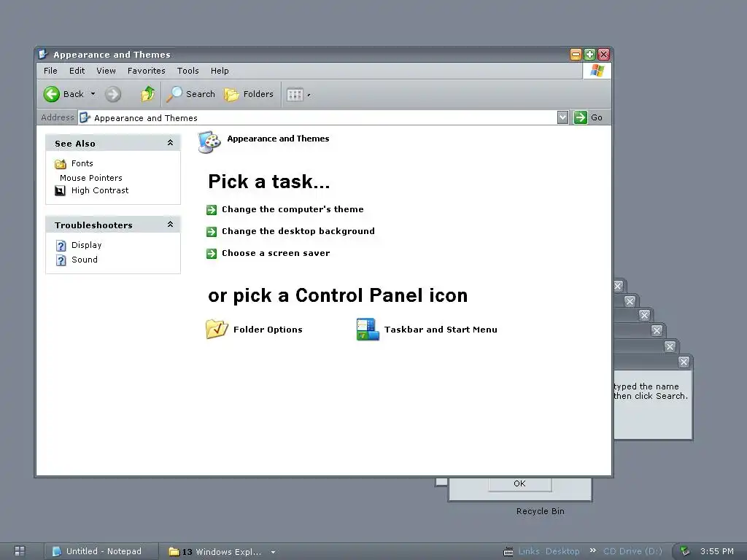
Task: Click the keyboard icon on the taskbar
Action: coord(508,551)
